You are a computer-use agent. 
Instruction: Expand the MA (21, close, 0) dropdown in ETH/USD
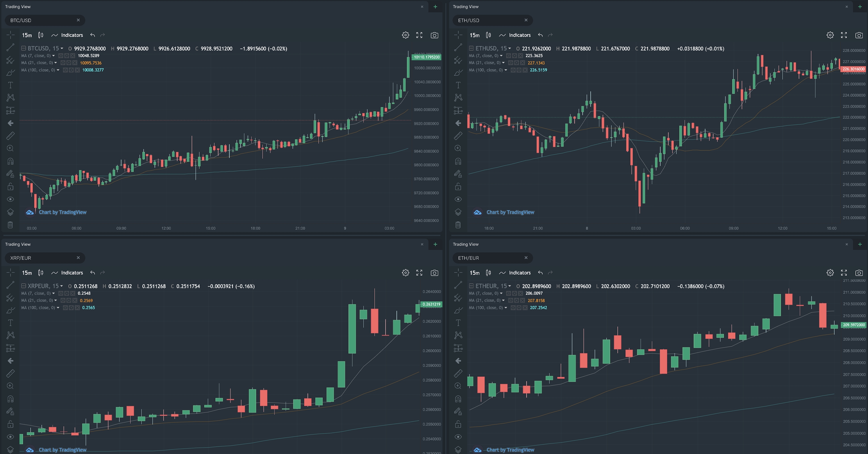pyautogui.click(x=503, y=63)
